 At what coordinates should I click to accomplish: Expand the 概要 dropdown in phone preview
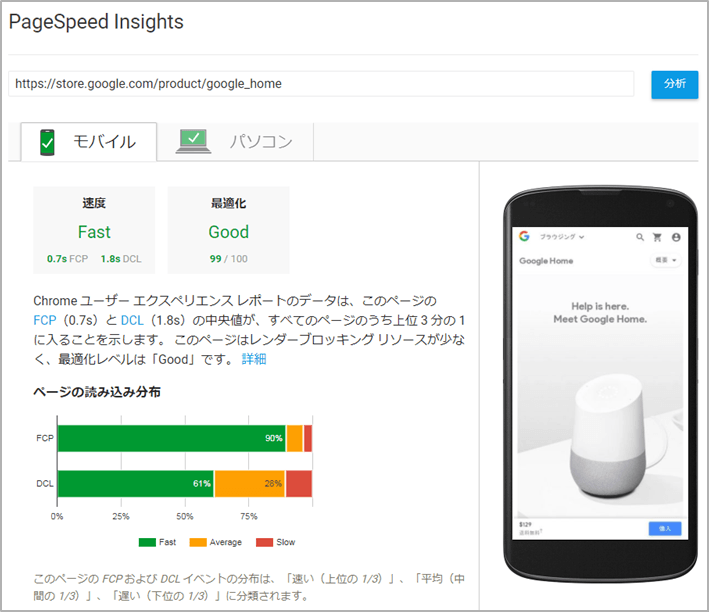click(666, 261)
